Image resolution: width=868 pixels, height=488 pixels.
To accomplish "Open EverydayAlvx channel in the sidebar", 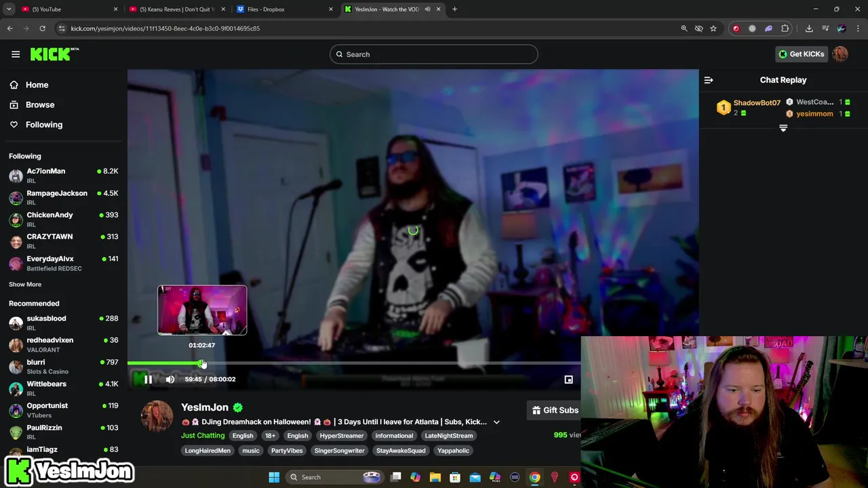I will 64,264.
